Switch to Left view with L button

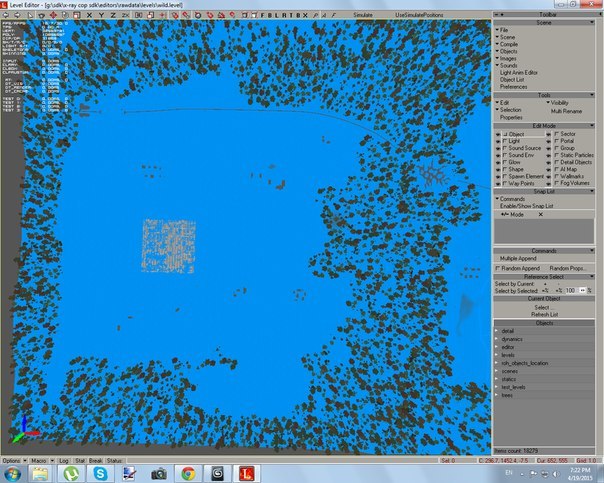pyautogui.click(x=277, y=15)
